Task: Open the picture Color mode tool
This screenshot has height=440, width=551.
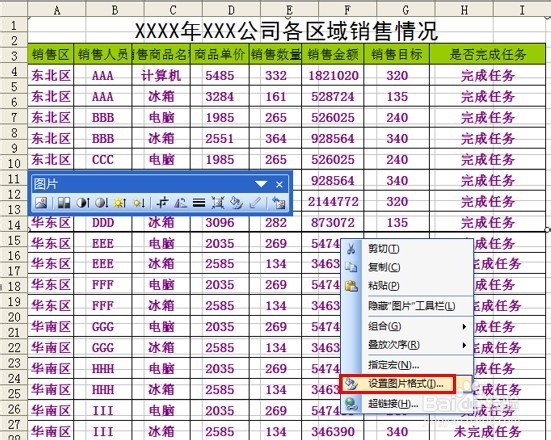Action: pos(64,203)
